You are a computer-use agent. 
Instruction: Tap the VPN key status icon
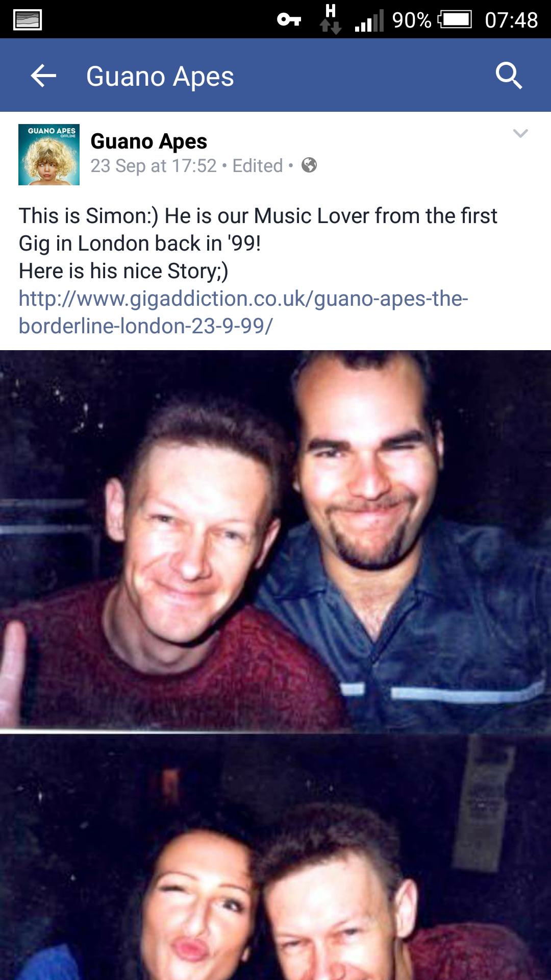pos(289,20)
